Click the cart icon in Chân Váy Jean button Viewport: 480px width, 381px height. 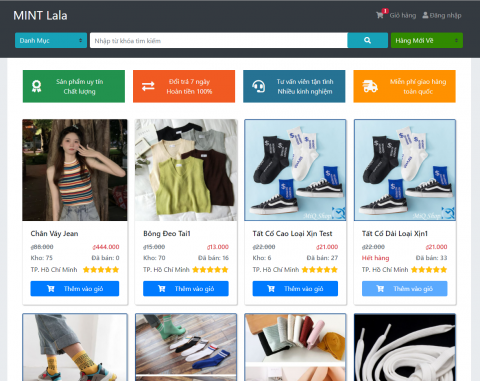[51, 289]
